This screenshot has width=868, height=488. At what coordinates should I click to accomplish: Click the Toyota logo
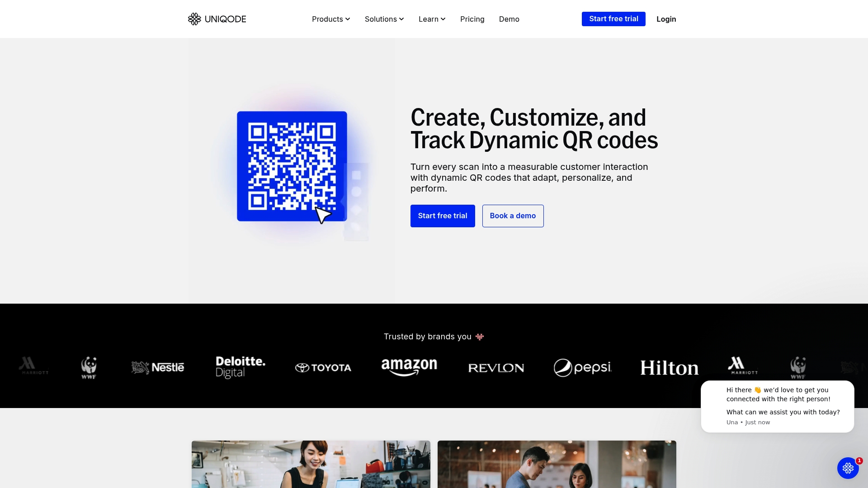pos(323,368)
